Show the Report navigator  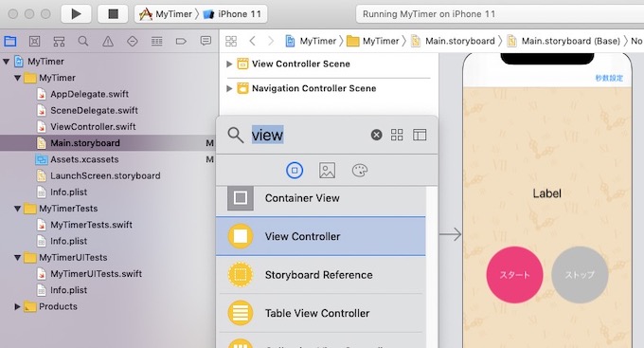coord(206,41)
